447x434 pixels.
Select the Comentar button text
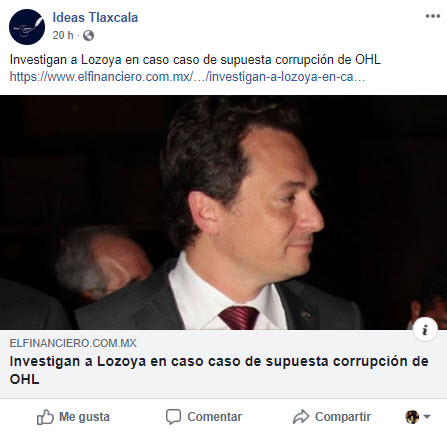(215, 417)
